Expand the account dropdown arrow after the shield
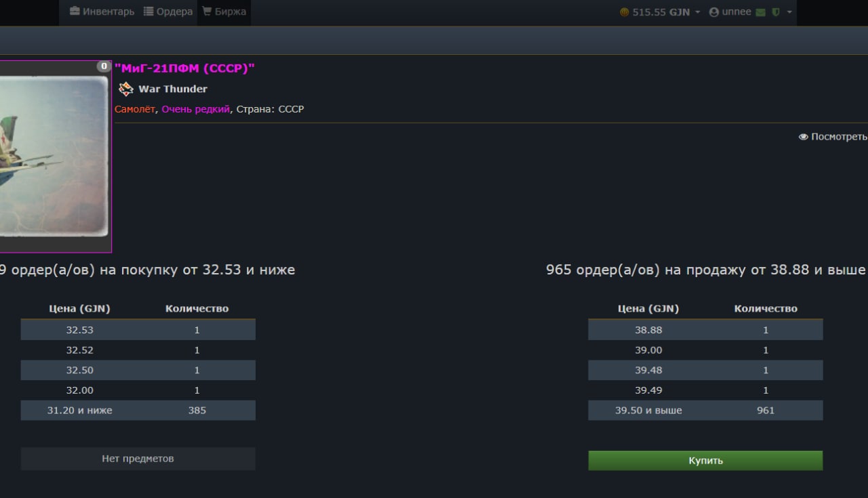This screenshot has width=868, height=498. click(x=789, y=12)
